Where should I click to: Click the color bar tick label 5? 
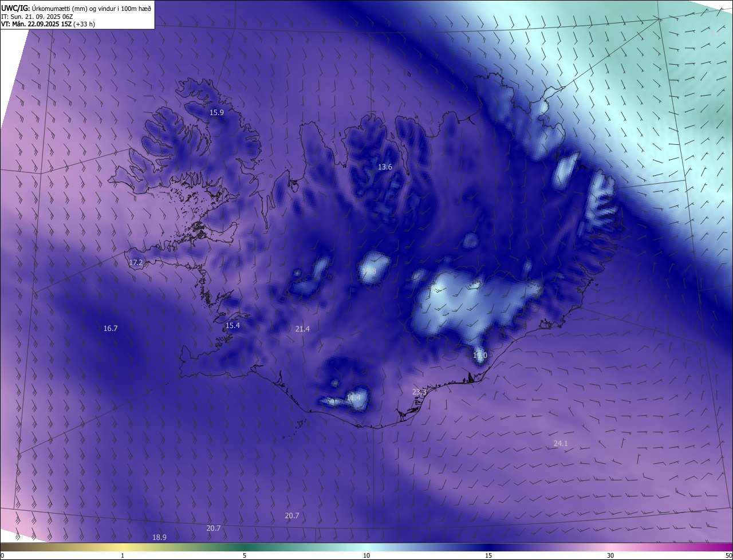click(x=245, y=556)
